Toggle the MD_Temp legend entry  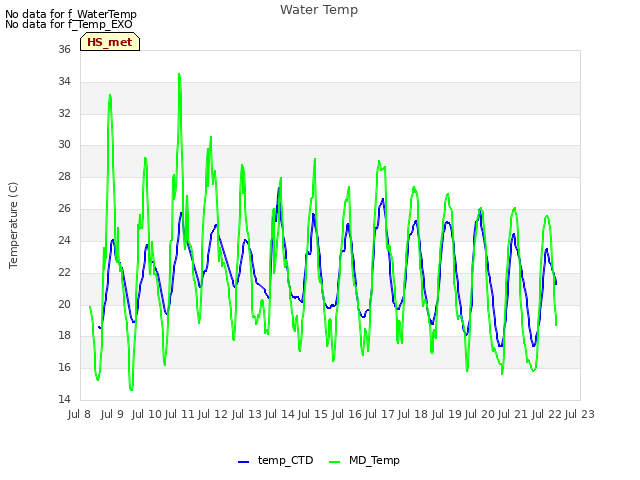364,460
